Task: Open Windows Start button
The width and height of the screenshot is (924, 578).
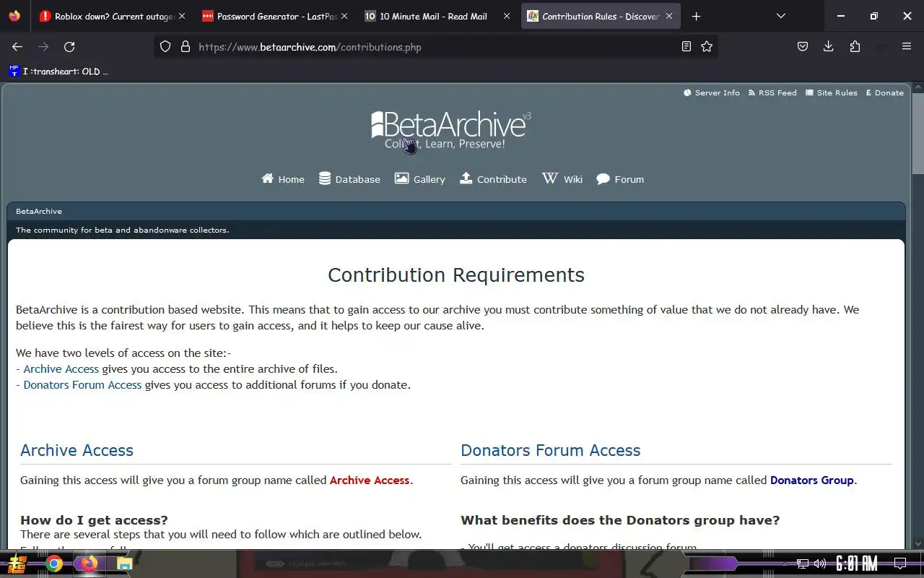Action: point(17,564)
